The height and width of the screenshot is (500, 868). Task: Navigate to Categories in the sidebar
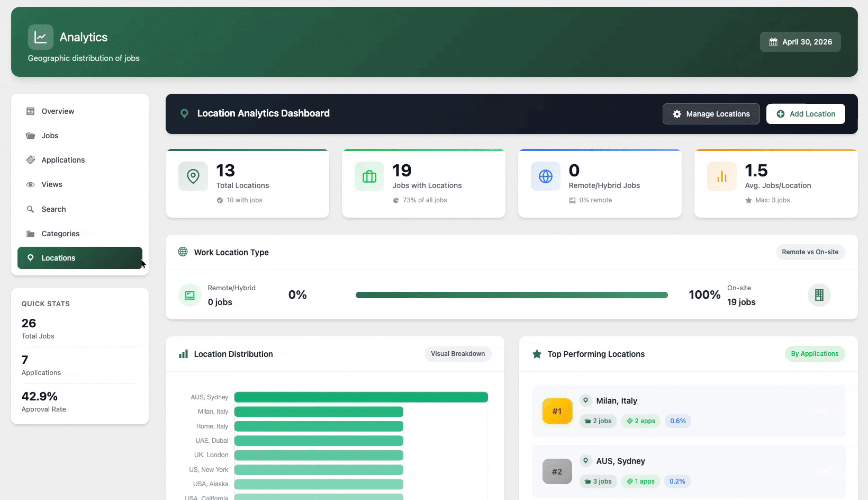60,234
